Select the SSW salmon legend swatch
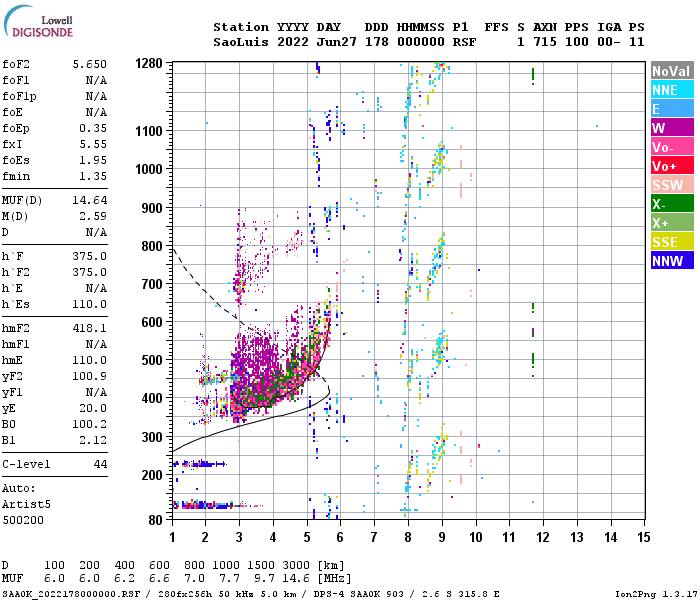 click(x=672, y=185)
